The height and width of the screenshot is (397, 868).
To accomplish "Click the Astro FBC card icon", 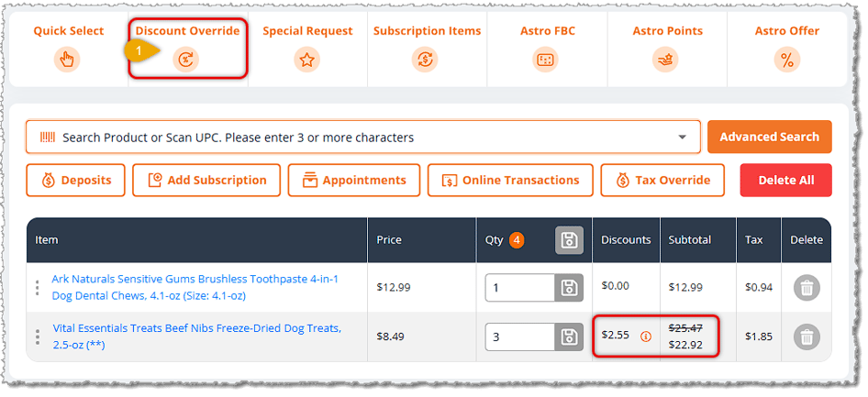I will [545, 60].
